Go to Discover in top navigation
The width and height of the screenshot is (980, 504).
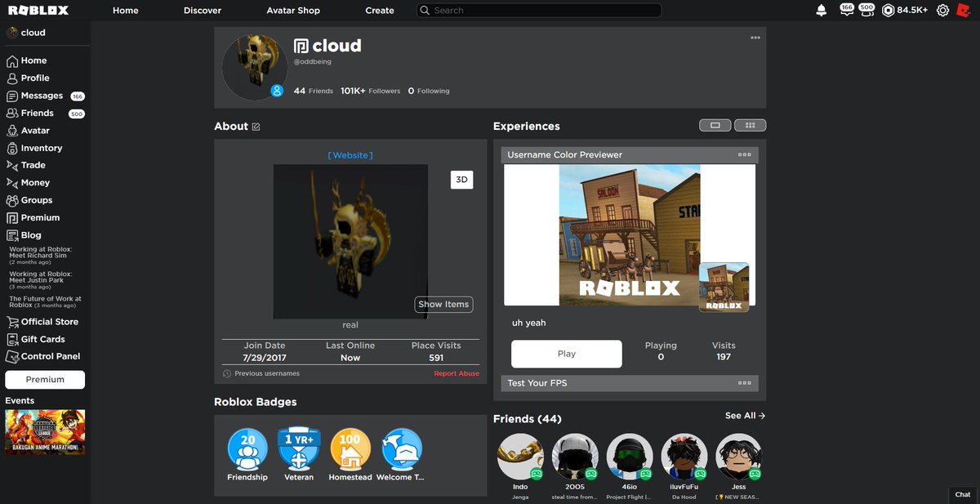(203, 11)
